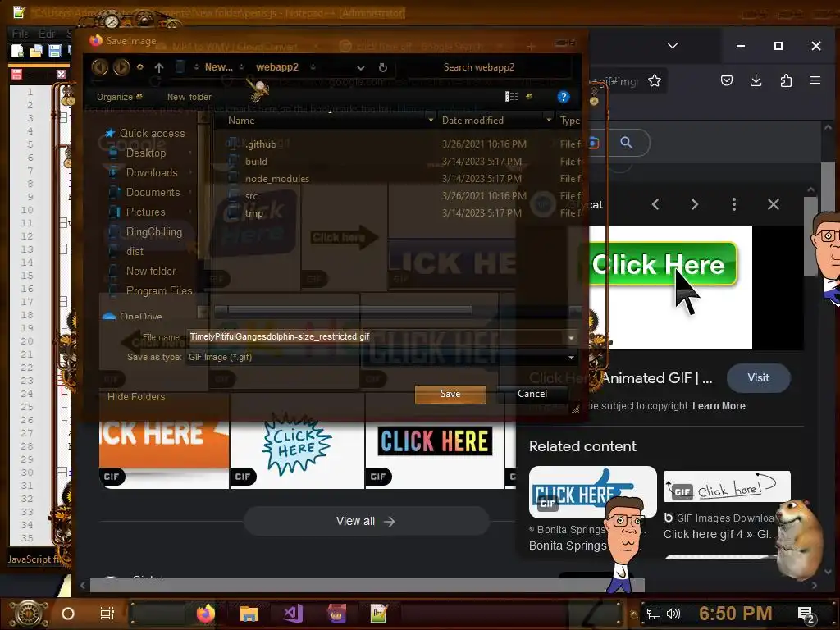Screen dimensions: 840x630
Task: Select Downloads in navigation pane
Action: (152, 172)
